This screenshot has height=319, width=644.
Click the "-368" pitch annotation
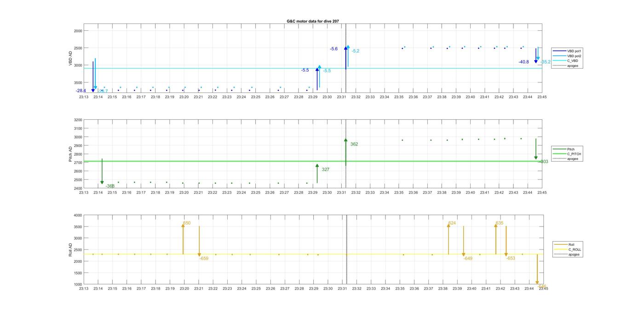(x=110, y=186)
